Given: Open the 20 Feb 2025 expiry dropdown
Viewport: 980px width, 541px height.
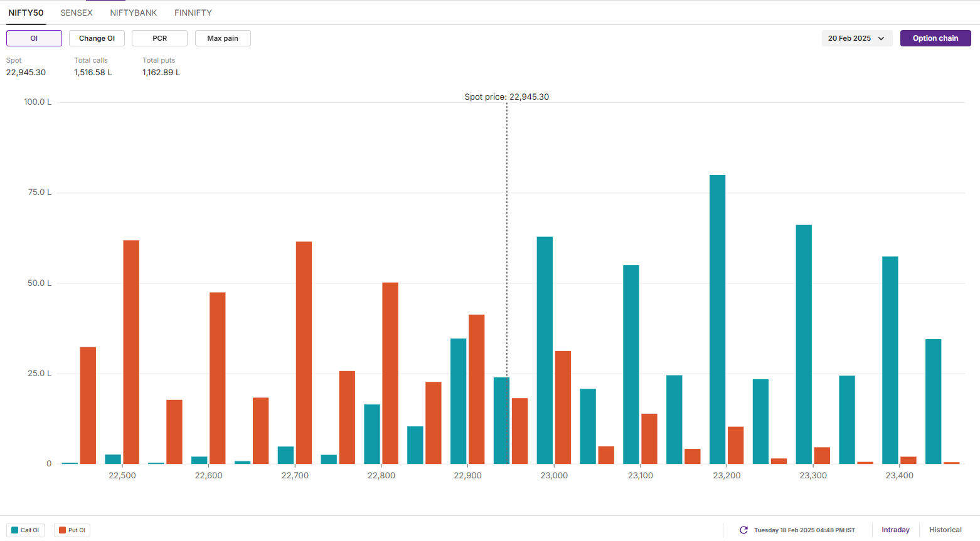Looking at the screenshot, I should (857, 38).
